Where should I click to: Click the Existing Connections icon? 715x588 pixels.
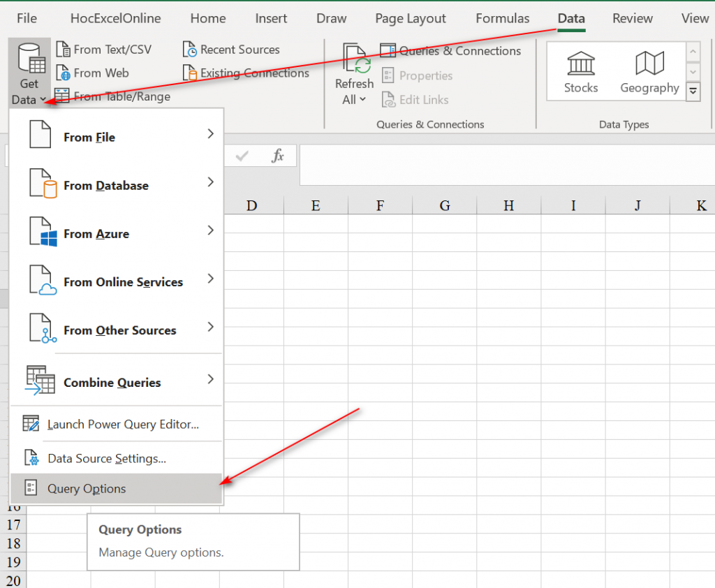click(x=190, y=73)
